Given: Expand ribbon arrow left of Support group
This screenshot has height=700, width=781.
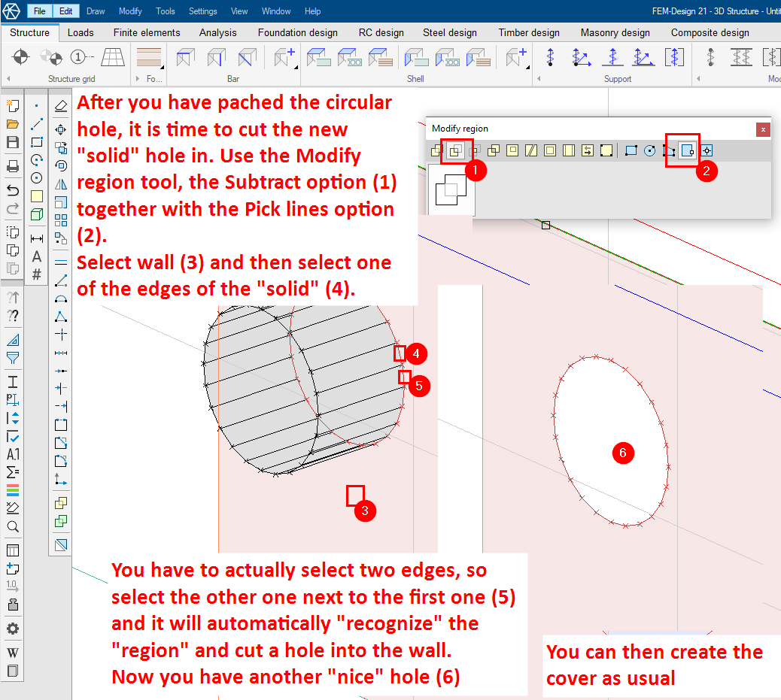Looking at the screenshot, I should (539, 79).
